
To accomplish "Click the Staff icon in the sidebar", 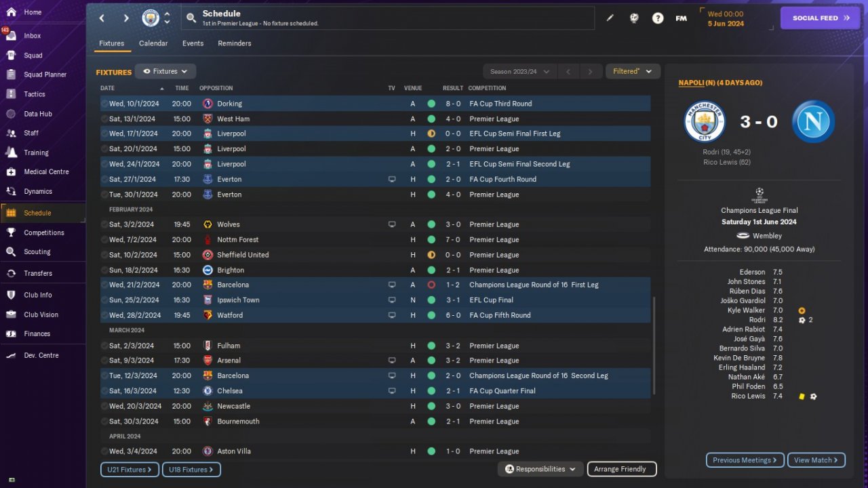I will click(x=11, y=133).
